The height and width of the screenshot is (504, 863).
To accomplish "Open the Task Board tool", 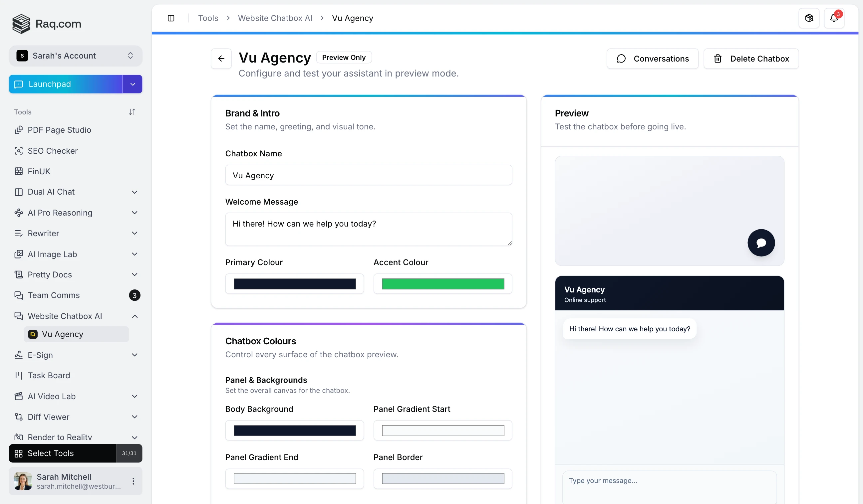I will [48, 375].
